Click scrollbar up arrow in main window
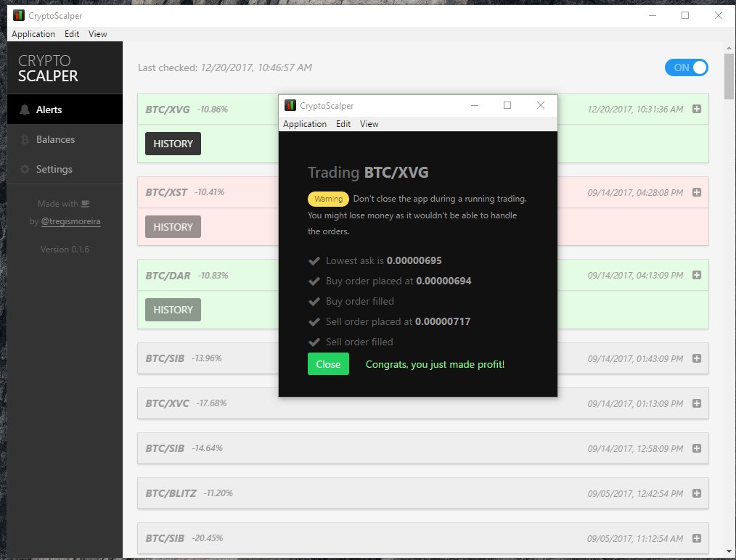 729,48
